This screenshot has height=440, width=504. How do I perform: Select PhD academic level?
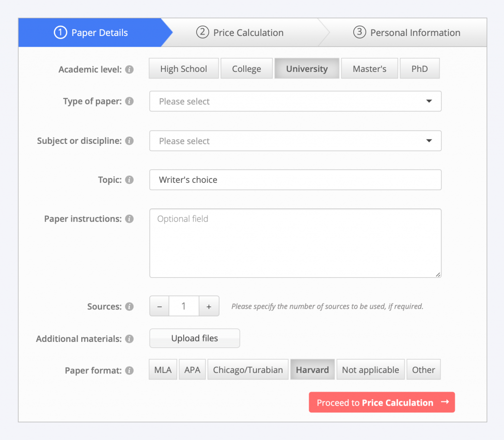coord(419,68)
